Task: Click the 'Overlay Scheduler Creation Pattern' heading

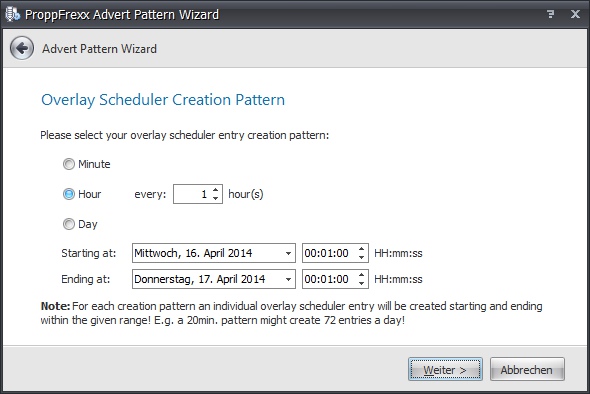Action: tap(163, 100)
